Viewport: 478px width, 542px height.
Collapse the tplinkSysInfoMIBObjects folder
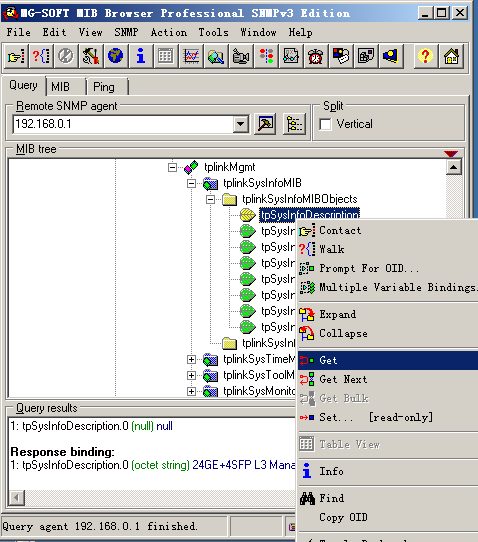click(210, 199)
